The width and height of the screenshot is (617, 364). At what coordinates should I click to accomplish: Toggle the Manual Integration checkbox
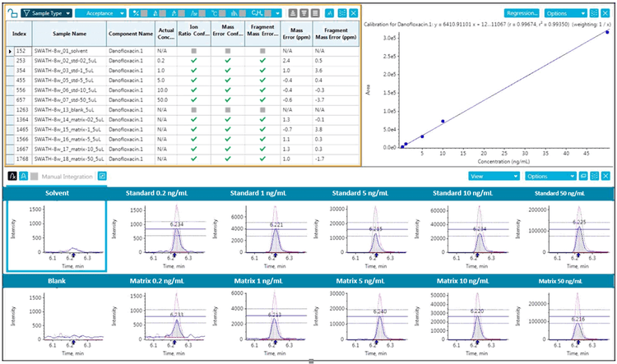point(35,176)
